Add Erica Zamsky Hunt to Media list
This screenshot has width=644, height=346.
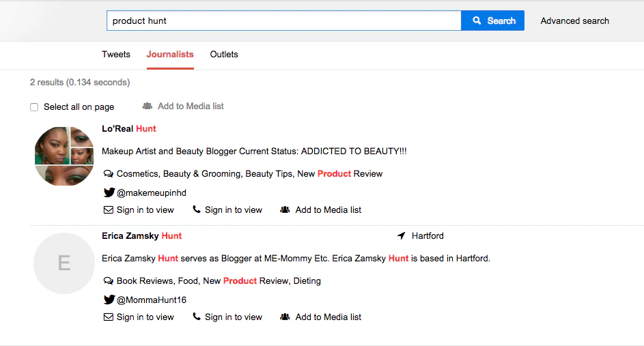click(x=328, y=317)
